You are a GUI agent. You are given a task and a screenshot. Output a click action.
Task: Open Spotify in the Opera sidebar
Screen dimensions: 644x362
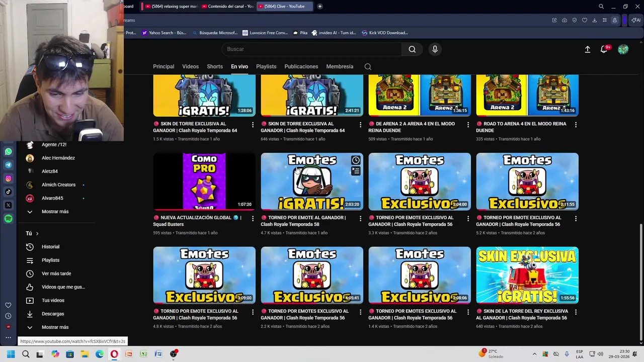pyautogui.click(x=8, y=219)
